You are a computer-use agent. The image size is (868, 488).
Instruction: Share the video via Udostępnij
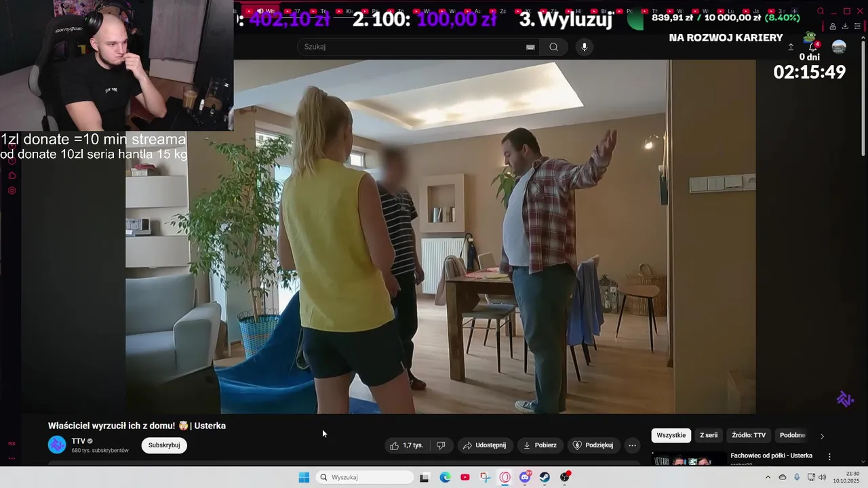[x=484, y=445]
